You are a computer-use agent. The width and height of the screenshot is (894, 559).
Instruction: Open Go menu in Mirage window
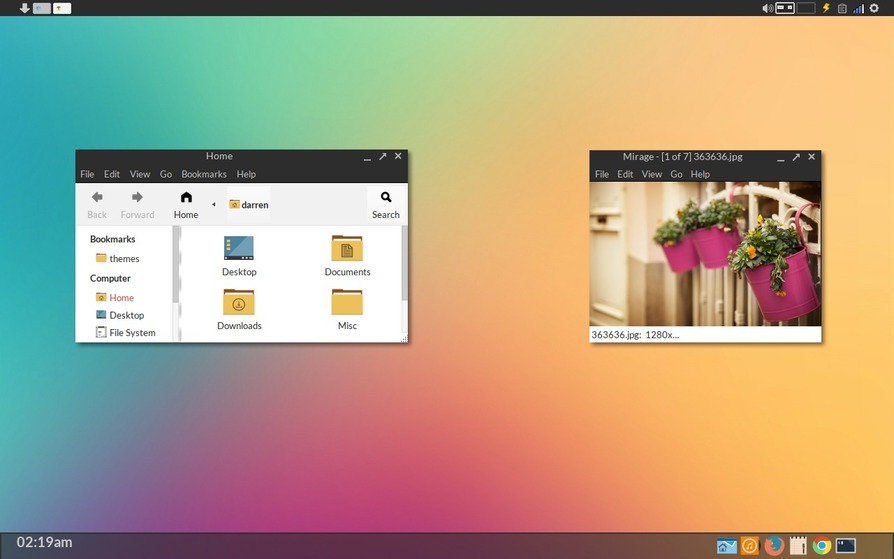[x=676, y=174]
